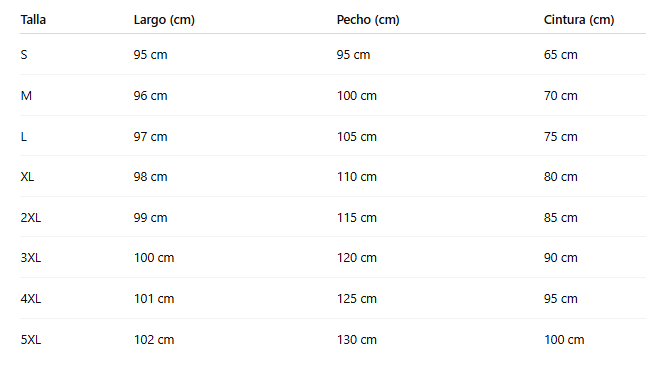Click the 65 cm waist value

click(561, 54)
